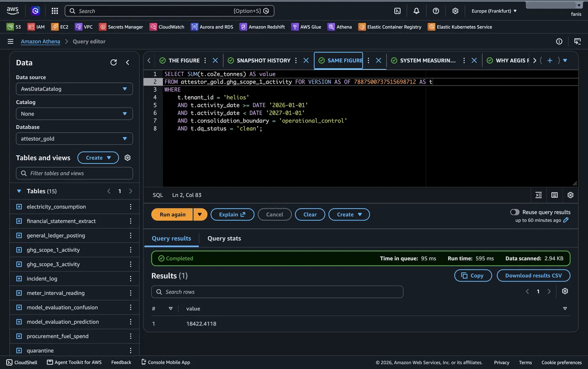Collapse the Data side panel
588x369 pixels.
[x=128, y=63]
